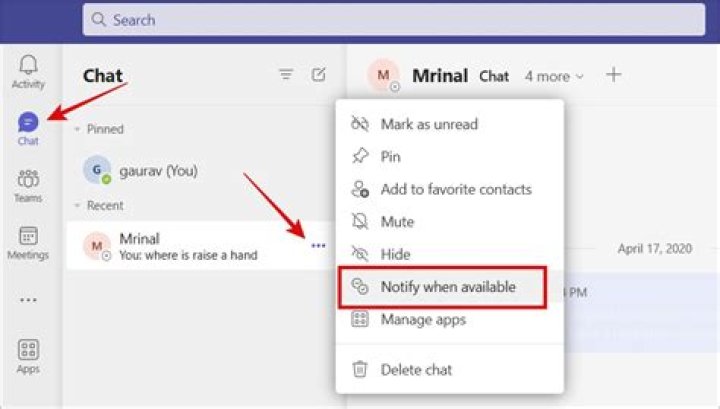
Task: Mute this chat from the menu
Action: pyautogui.click(x=449, y=222)
